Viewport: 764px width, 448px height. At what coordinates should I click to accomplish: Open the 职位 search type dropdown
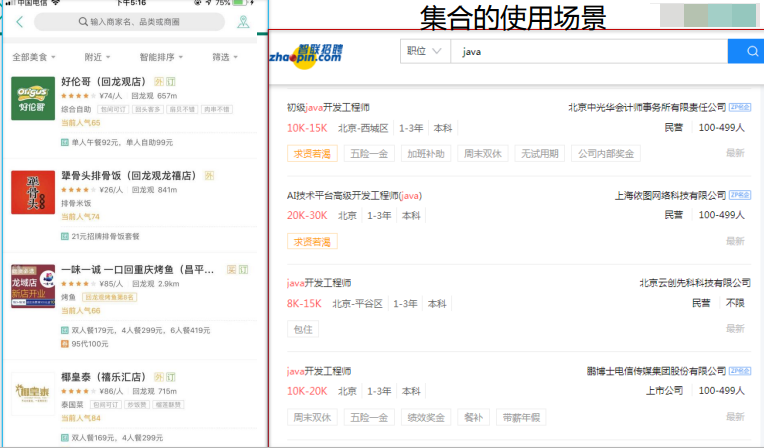(x=424, y=51)
